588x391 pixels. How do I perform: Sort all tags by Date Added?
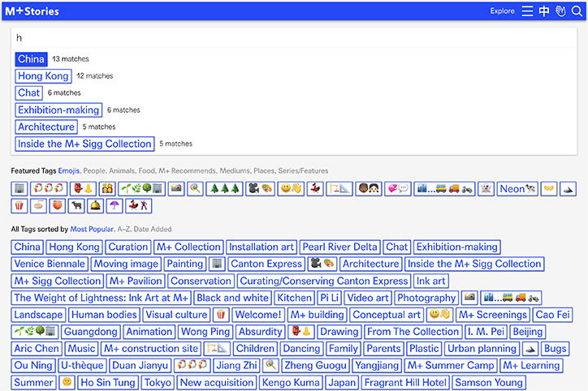152,229
